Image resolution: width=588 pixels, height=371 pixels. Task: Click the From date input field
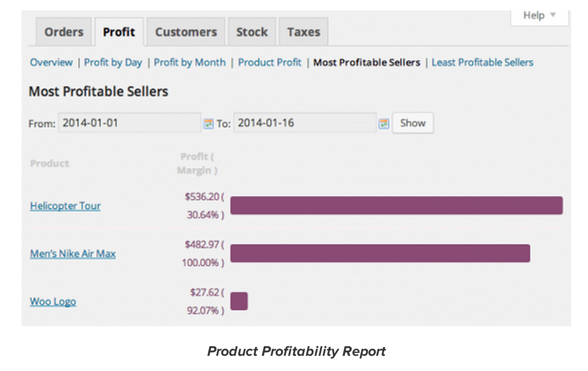tap(129, 123)
